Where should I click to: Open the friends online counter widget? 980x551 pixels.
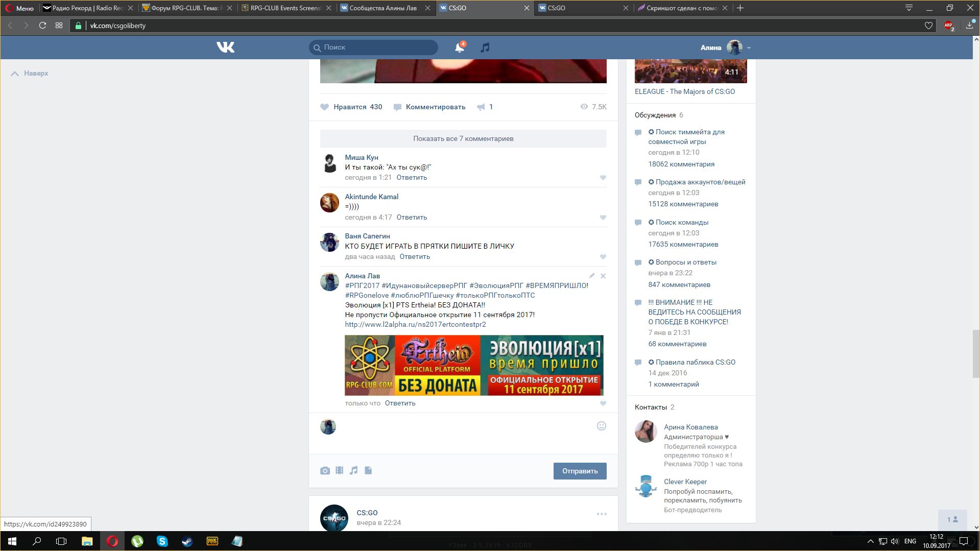coord(952,519)
